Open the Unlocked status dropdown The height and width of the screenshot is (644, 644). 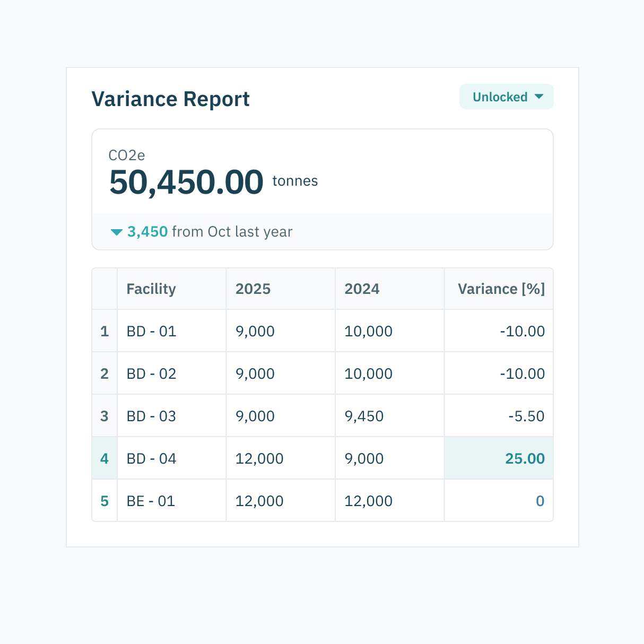coord(506,97)
